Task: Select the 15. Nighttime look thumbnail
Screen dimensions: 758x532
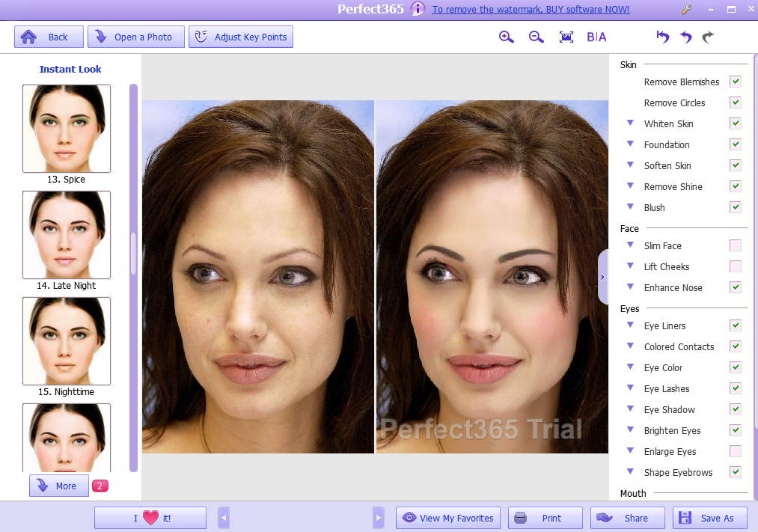Action: tap(67, 341)
